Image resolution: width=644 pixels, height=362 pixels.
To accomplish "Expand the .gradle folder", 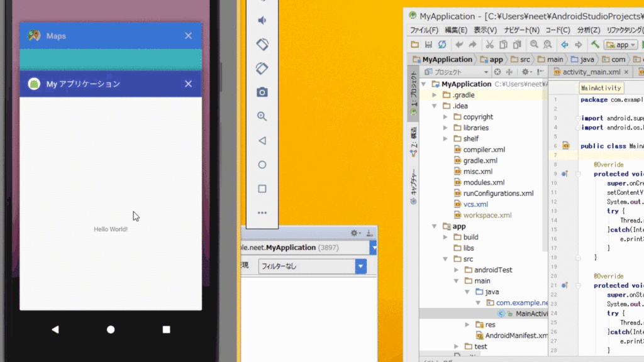I will pyautogui.click(x=435, y=95).
